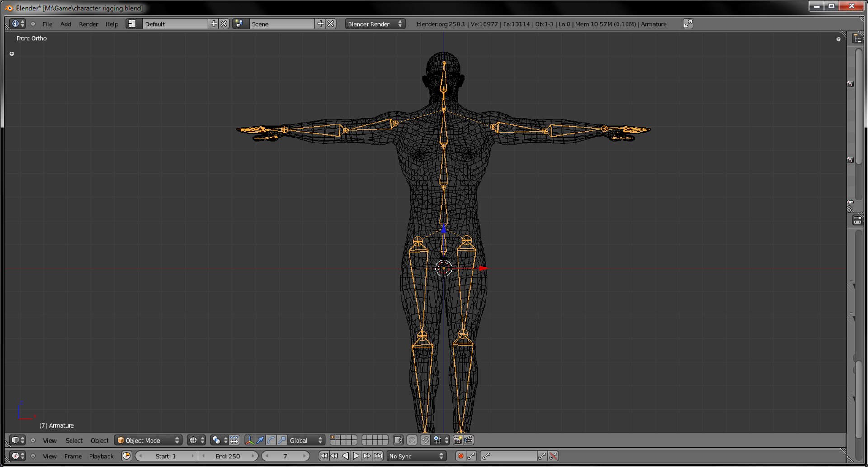Open the File menu
Screen dimensions: 868x467
(47, 24)
